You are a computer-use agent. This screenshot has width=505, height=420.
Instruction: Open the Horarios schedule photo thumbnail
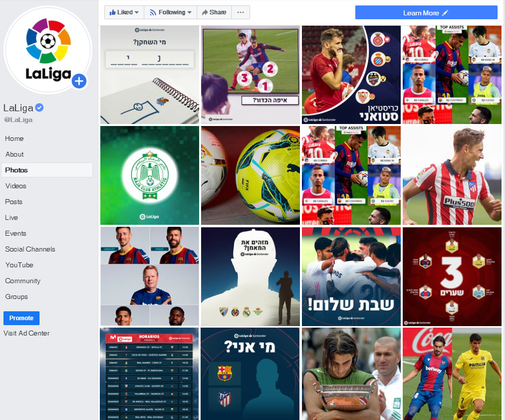(149, 374)
